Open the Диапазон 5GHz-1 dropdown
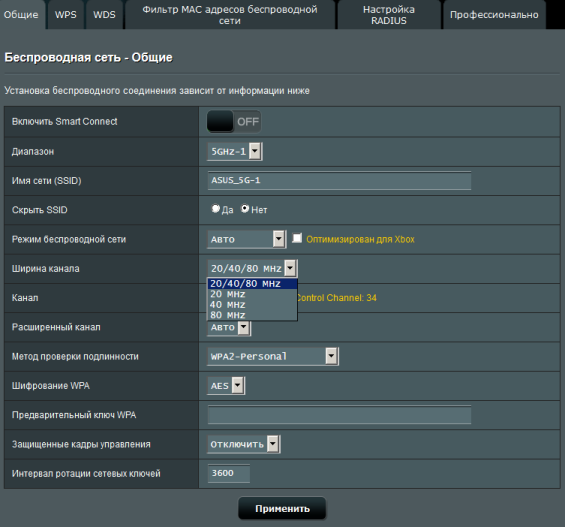This screenshot has width=565, height=527. [x=235, y=151]
